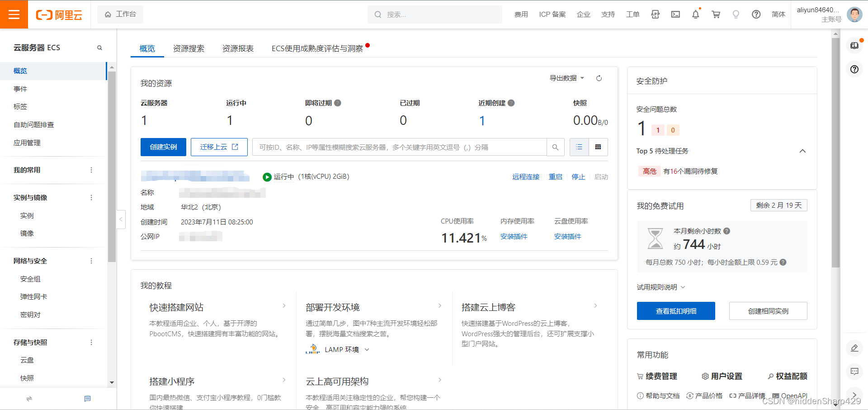Collapse the Top 5 待处理任务 section
868x410 pixels.
pos(802,151)
